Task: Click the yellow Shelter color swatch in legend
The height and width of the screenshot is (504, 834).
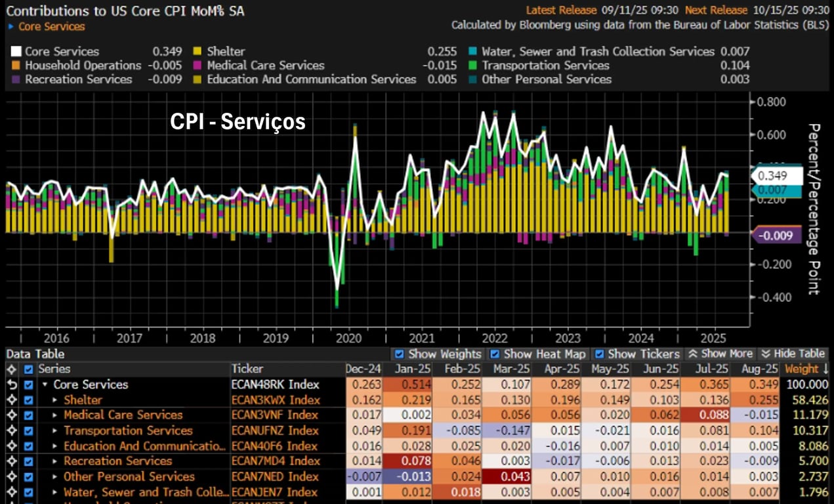Action: pos(196,51)
